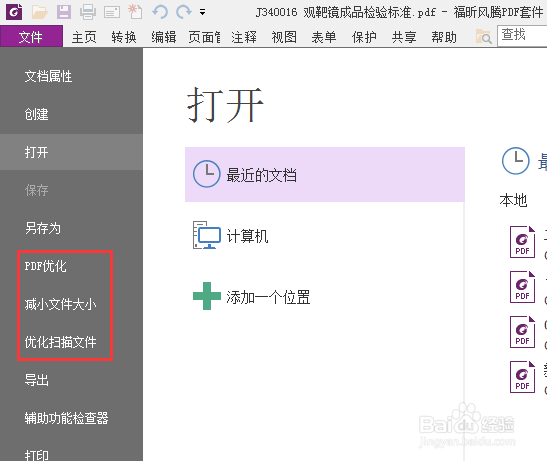Print using the printer toolbar icon
Viewport: 547px width, 461px height.
[88, 12]
